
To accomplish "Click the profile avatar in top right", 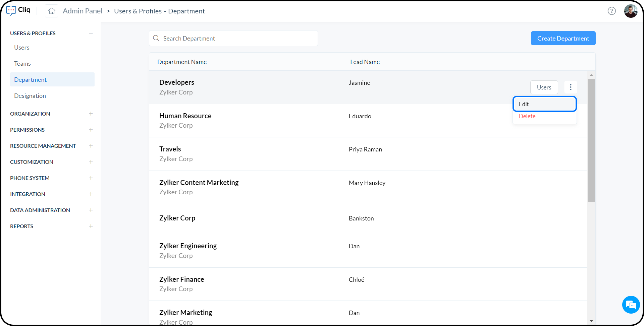I will [x=631, y=11].
